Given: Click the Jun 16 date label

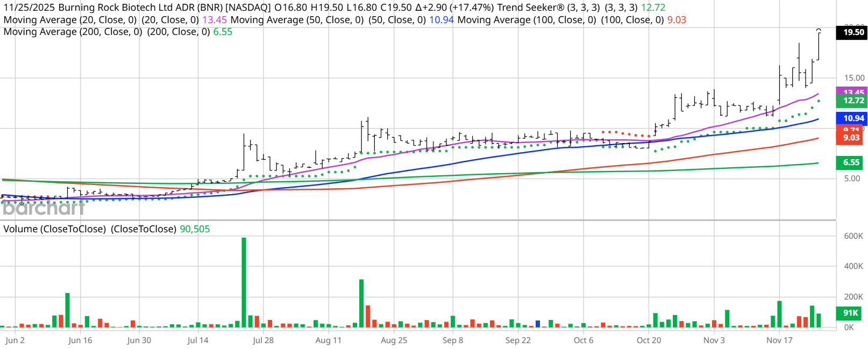Looking at the screenshot, I should pos(80,340).
